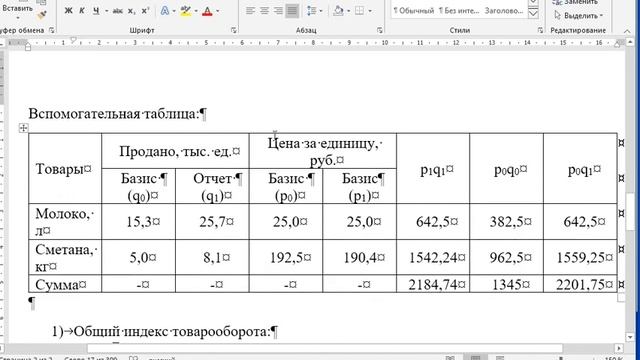This screenshot has width=640, height=360.
Task: Align paragraph text left
Action: [x=250, y=11]
